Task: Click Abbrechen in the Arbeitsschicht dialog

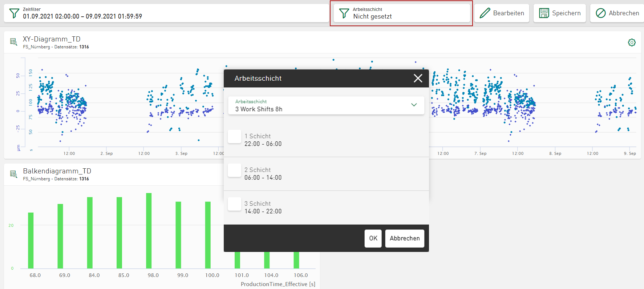Action: (405, 238)
